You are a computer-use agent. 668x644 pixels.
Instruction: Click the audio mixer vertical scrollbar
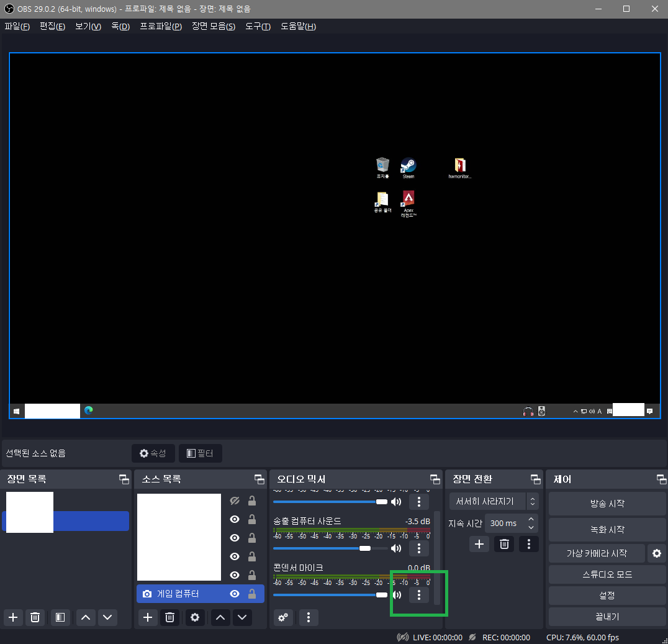tap(436, 558)
